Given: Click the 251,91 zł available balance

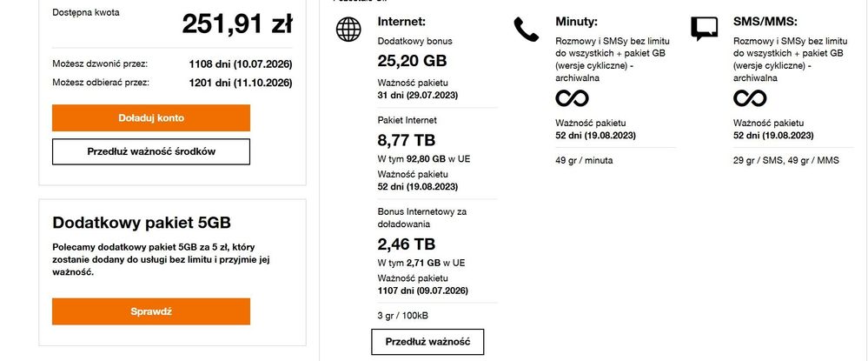Looking at the screenshot, I should (236, 24).
